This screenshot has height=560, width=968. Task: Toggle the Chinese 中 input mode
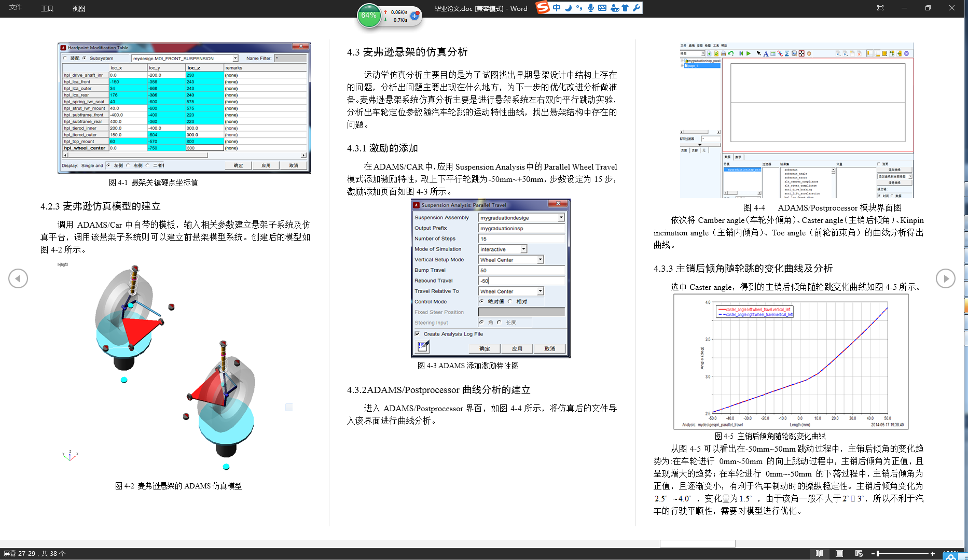tap(557, 8)
